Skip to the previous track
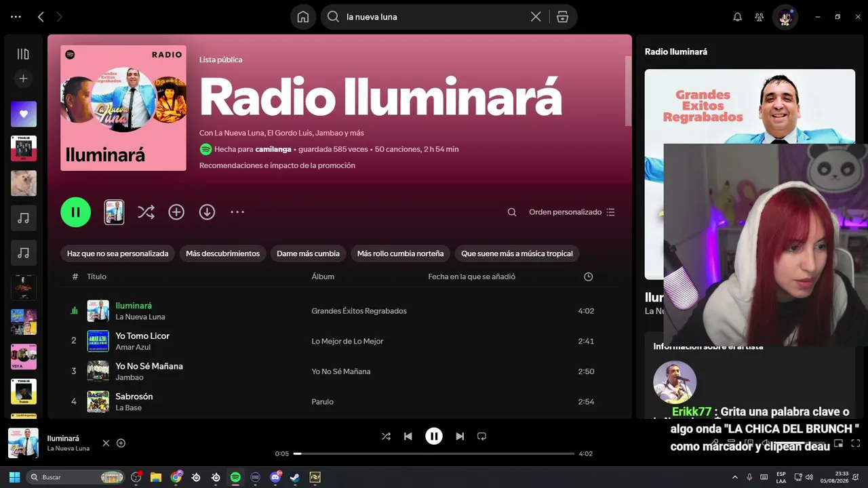The image size is (868, 488). (x=408, y=436)
